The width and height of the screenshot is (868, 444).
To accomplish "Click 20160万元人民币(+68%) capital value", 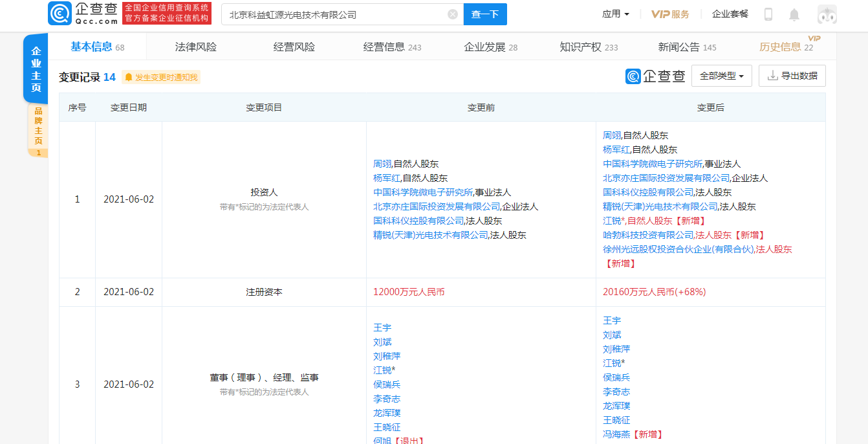I will pos(655,292).
